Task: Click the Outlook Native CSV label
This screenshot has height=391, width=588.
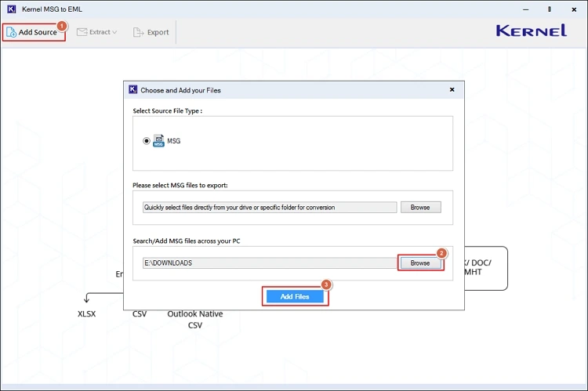Action: tap(195, 320)
